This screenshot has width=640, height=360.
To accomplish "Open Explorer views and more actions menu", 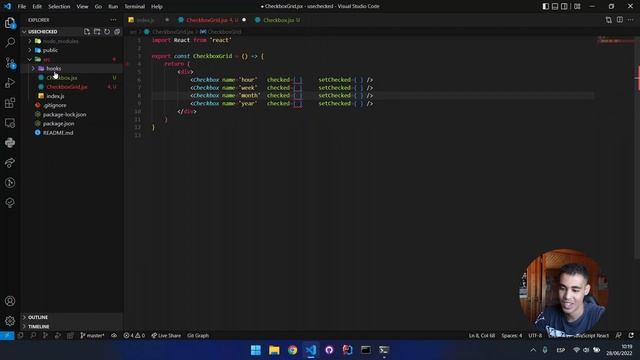I will point(113,20).
